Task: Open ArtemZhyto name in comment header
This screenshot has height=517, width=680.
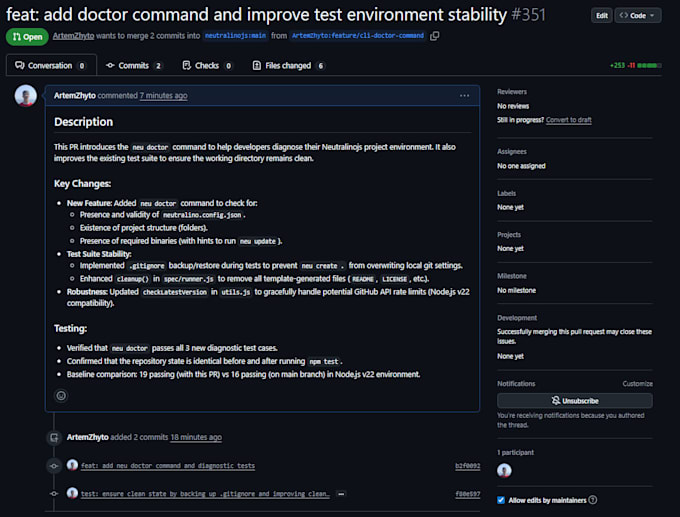Action: point(75,95)
